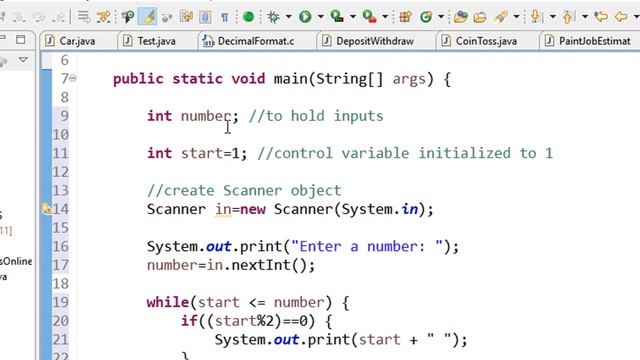The image size is (640, 360).
Task: Click the Back navigation yellow arrow
Action: (x=621, y=17)
